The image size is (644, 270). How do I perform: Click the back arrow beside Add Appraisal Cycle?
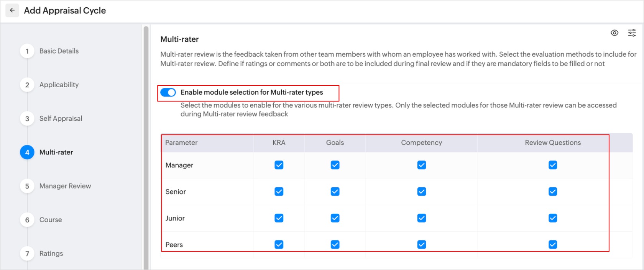(x=12, y=10)
